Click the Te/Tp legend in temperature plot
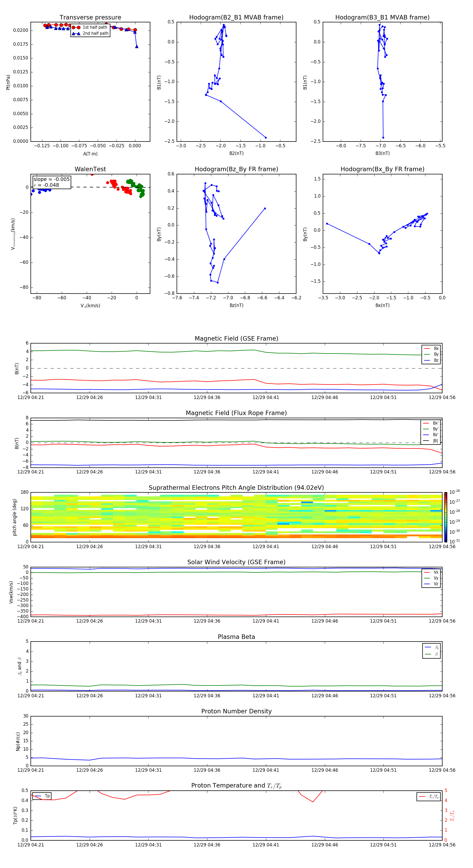The height and width of the screenshot is (868, 473). (428, 796)
